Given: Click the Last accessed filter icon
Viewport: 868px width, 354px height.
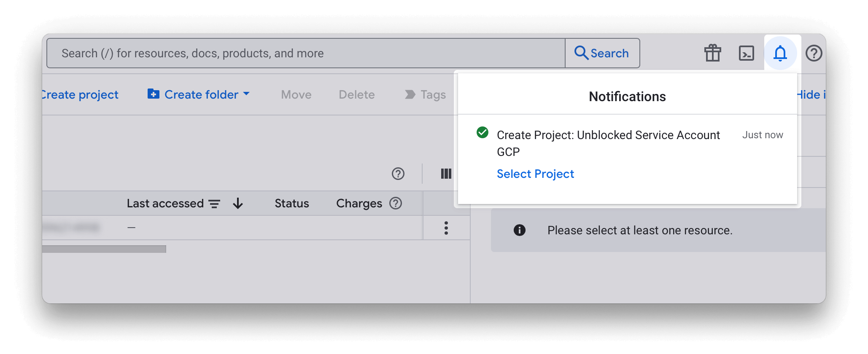Looking at the screenshot, I should pos(214,204).
